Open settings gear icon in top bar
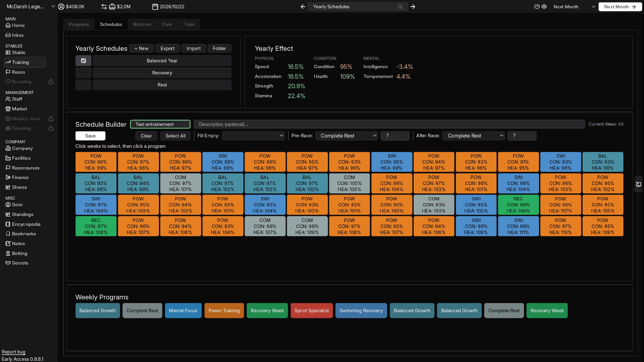The width and height of the screenshot is (644, 362). coord(544,7)
